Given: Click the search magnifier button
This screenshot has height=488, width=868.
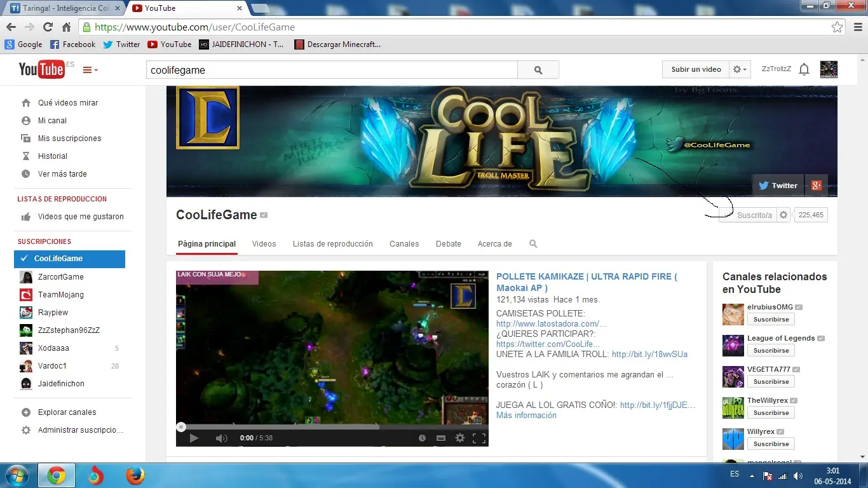Looking at the screenshot, I should coord(538,70).
